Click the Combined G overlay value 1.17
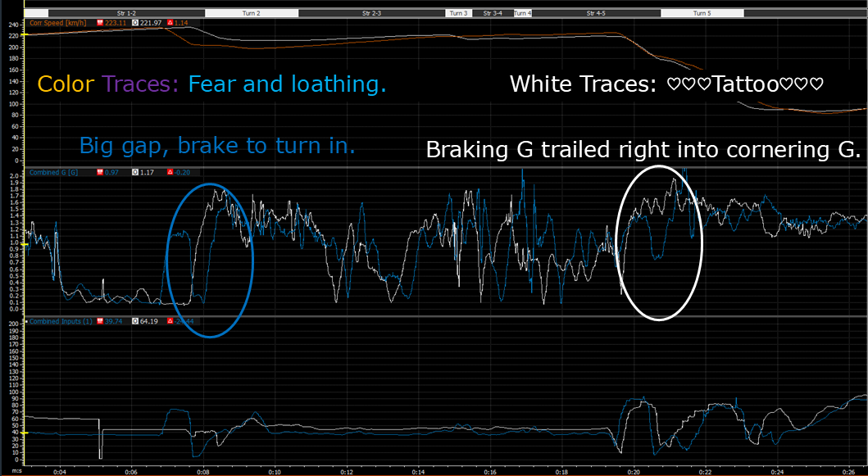This screenshot has width=868, height=476. point(147,172)
